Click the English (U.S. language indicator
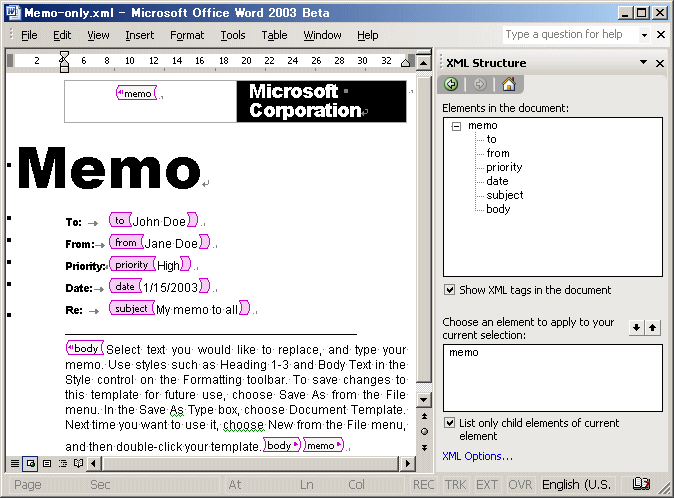 coord(576,484)
